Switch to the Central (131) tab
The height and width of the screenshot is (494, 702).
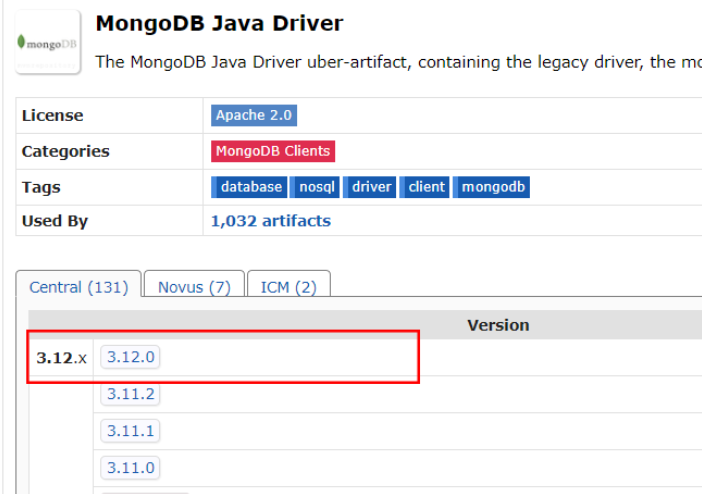coord(79,287)
